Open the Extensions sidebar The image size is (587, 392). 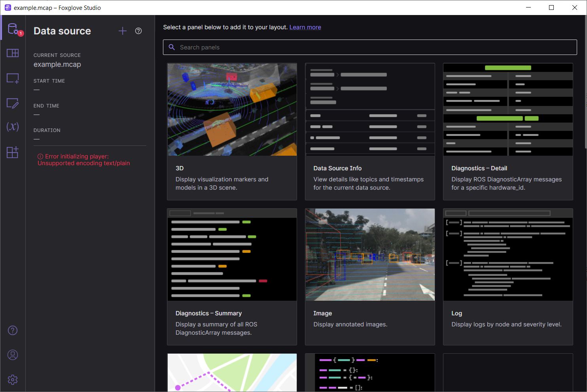tap(13, 152)
